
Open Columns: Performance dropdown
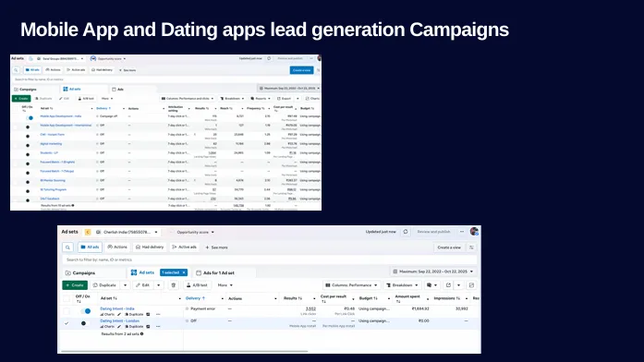[351, 284]
